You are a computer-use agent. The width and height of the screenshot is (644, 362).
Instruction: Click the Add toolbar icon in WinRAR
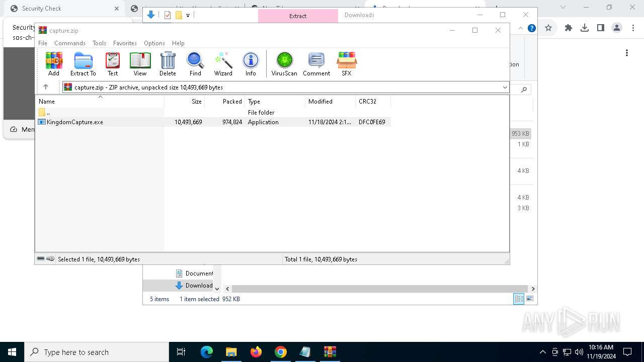[54, 64]
